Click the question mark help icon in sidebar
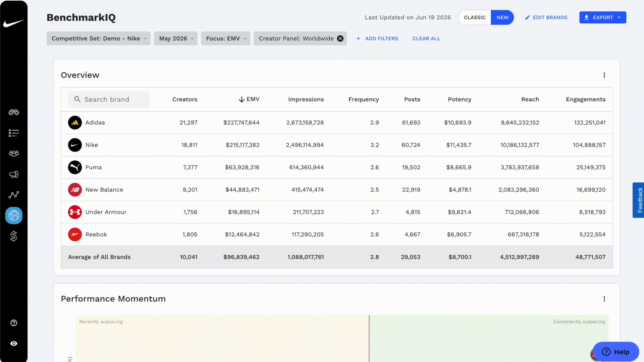The image size is (644, 362). (x=14, y=323)
